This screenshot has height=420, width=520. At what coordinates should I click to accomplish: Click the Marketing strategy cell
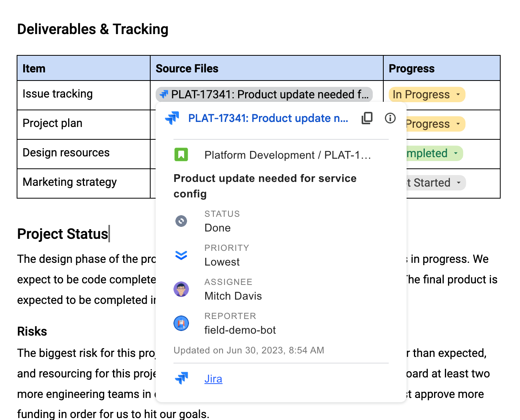(x=84, y=183)
